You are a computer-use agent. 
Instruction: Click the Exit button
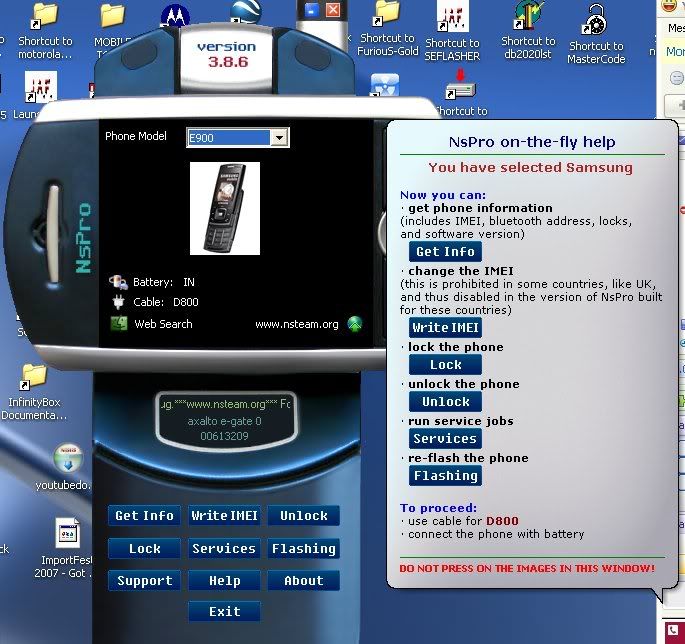[225, 611]
